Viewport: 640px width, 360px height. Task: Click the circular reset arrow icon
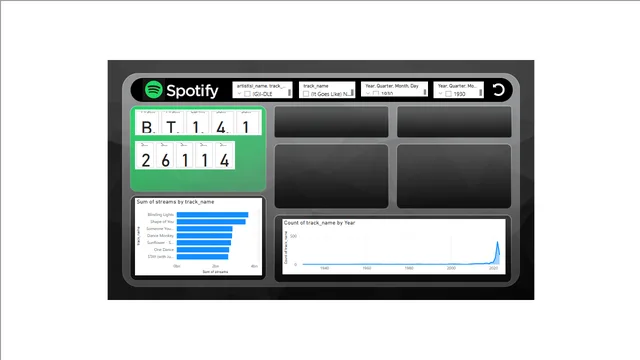tap(498, 90)
